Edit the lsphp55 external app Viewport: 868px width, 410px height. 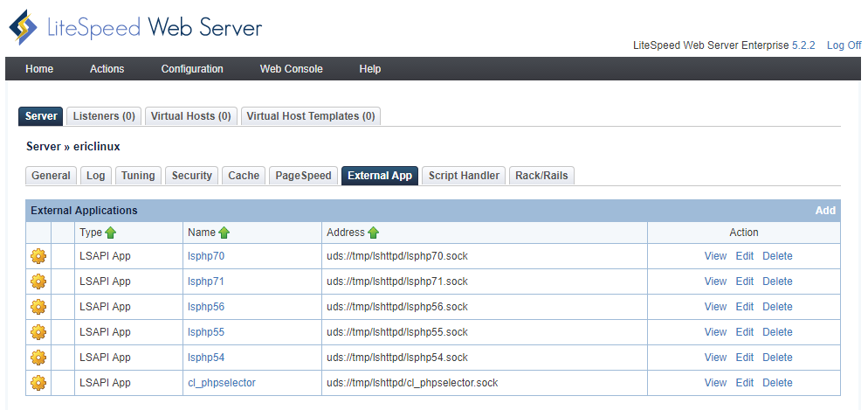(x=744, y=332)
